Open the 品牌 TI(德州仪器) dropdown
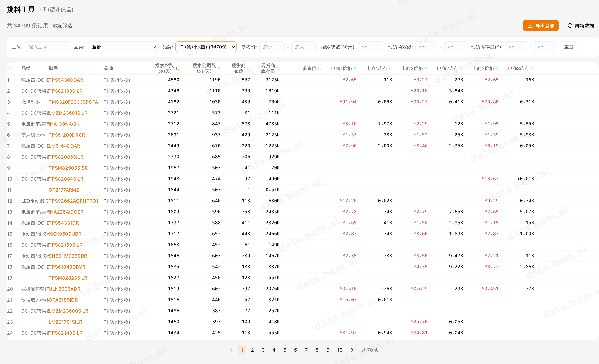This screenshot has width=599, height=364. tap(206, 47)
